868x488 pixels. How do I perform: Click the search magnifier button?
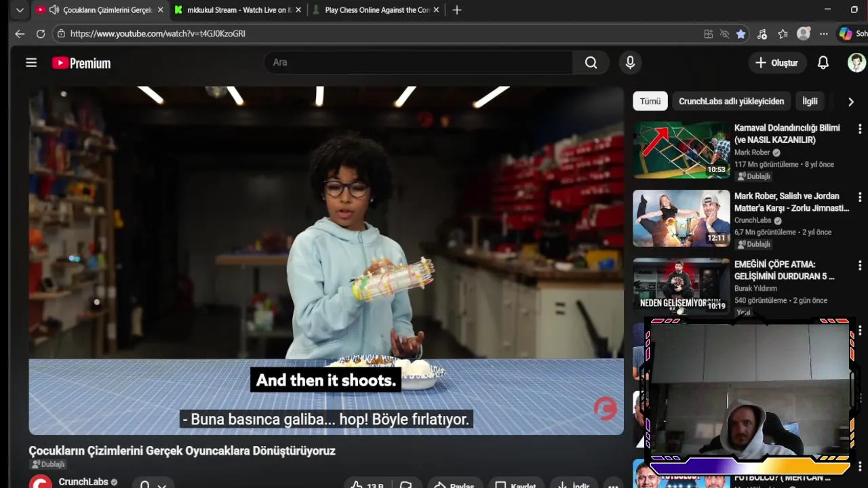click(591, 62)
